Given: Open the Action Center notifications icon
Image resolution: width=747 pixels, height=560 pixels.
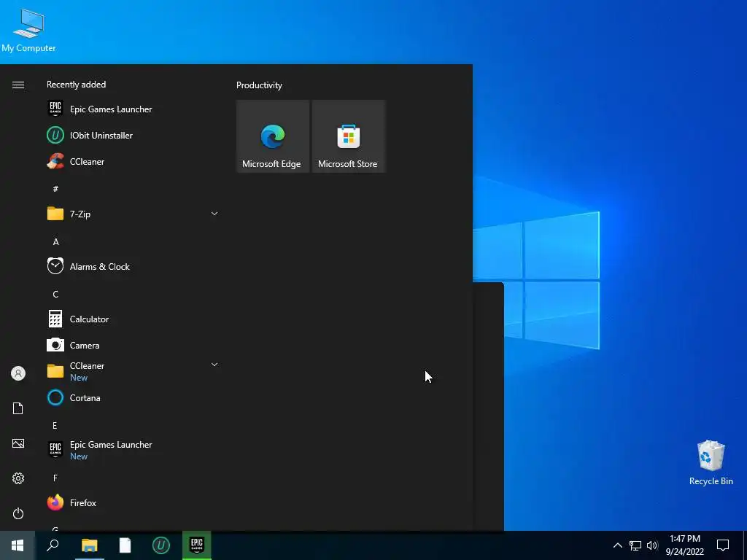Looking at the screenshot, I should [x=723, y=545].
